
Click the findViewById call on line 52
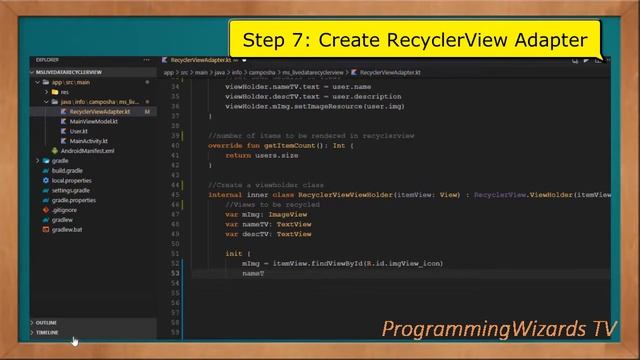click(337, 264)
